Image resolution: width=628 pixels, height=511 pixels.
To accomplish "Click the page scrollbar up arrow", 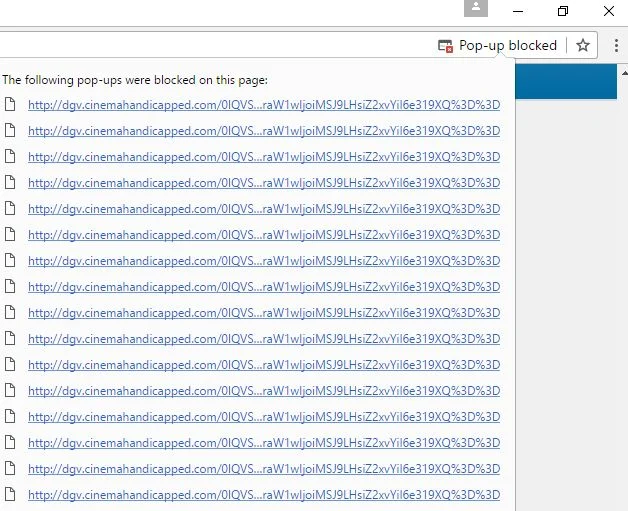I will click(624, 73).
